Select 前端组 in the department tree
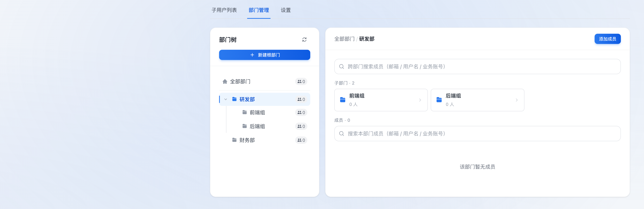Screen dimensions: 644x209 (x=269, y=112)
